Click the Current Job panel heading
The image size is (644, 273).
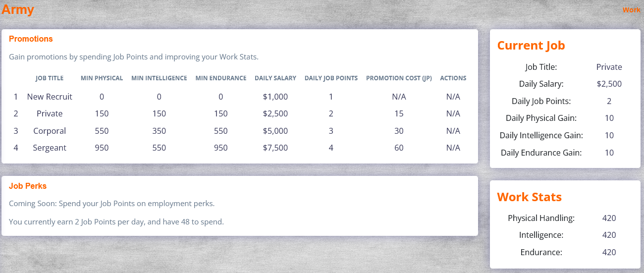pyautogui.click(x=531, y=46)
